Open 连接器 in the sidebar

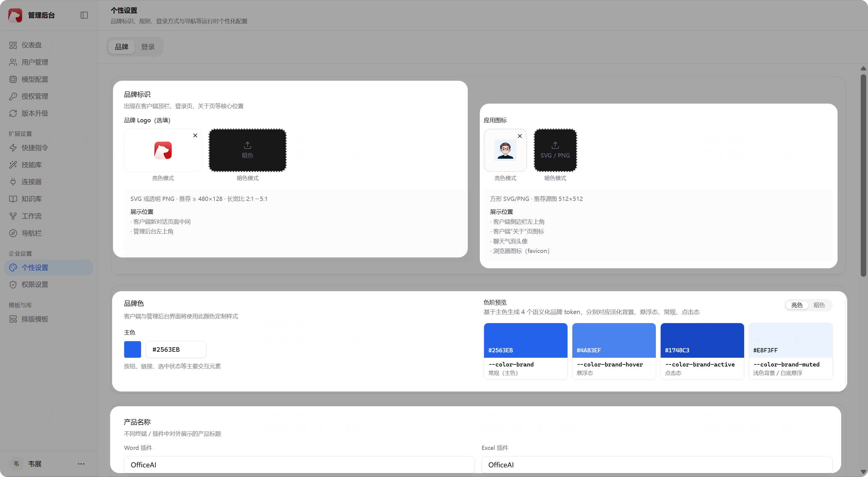coord(49,182)
